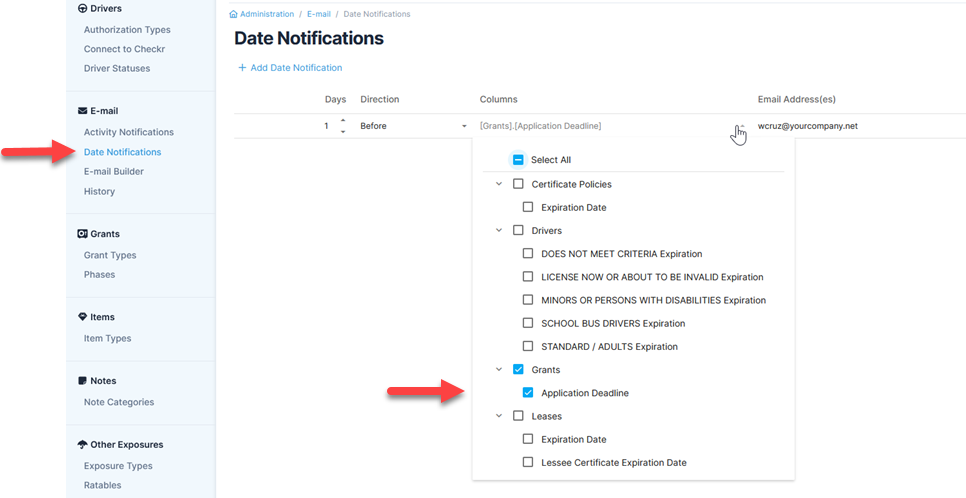
Task: Collapse the Leases tree group
Action: click(x=499, y=416)
